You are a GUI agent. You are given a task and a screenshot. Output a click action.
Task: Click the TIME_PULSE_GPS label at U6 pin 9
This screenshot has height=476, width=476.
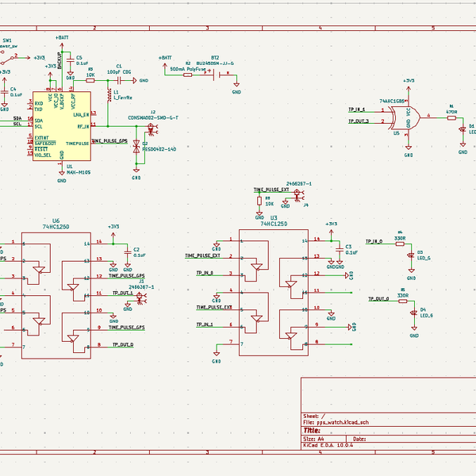(127, 327)
